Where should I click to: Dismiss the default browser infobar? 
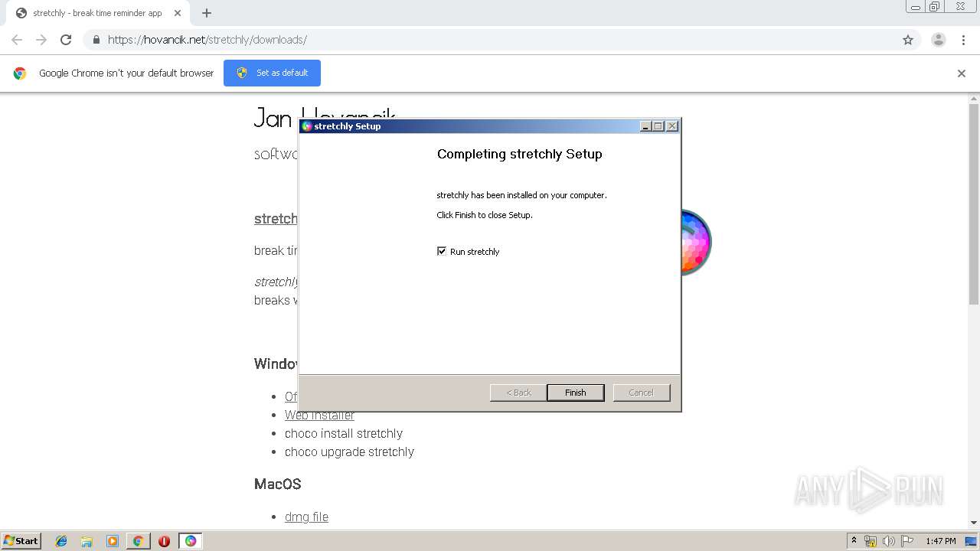pos(962,73)
